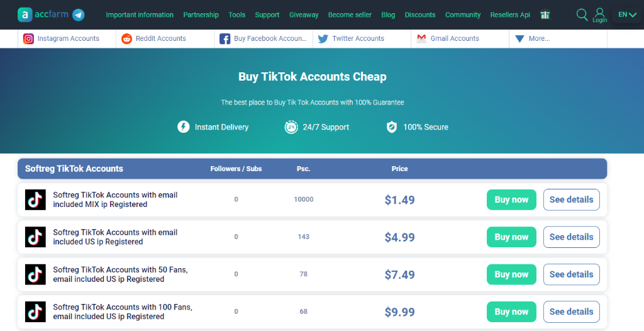Click 'Softreg TikTok Accounts with 100 Fans' title

(x=123, y=311)
